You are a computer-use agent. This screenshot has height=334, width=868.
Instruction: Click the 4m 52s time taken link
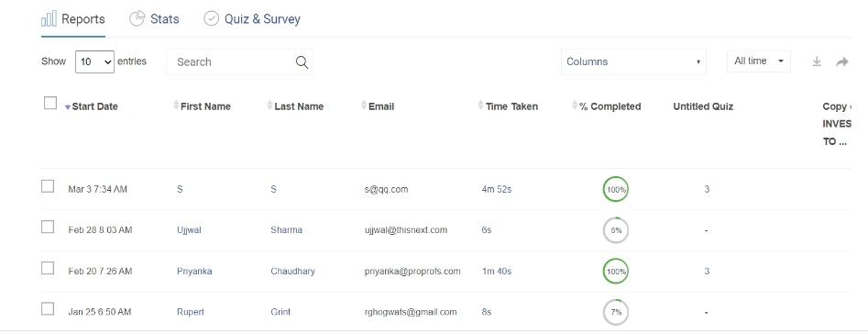497,189
